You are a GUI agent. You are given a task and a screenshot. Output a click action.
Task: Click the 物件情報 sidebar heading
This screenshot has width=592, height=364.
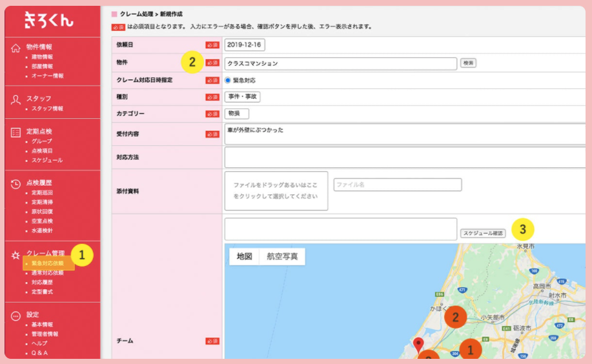click(39, 47)
